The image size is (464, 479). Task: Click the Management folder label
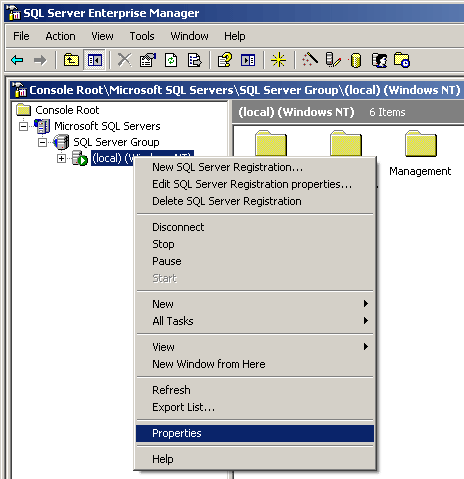(x=420, y=171)
